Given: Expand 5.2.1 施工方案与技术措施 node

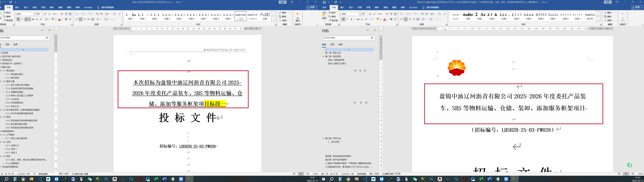Looking at the screenshot, I should [x=4, y=85].
